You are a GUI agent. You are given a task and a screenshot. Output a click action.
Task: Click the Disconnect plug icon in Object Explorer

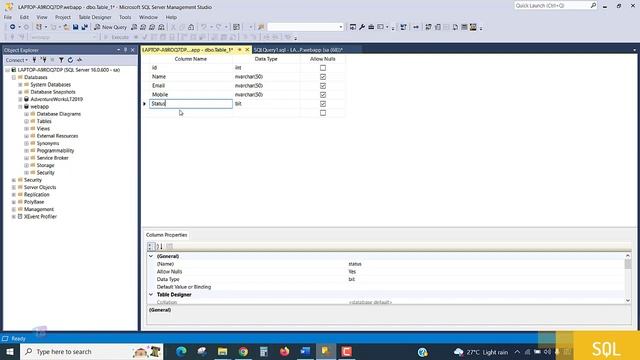(x=44, y=60)
